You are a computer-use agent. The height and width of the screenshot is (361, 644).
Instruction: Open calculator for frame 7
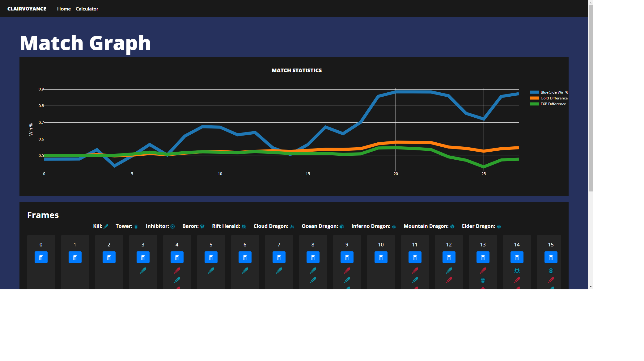279,257
